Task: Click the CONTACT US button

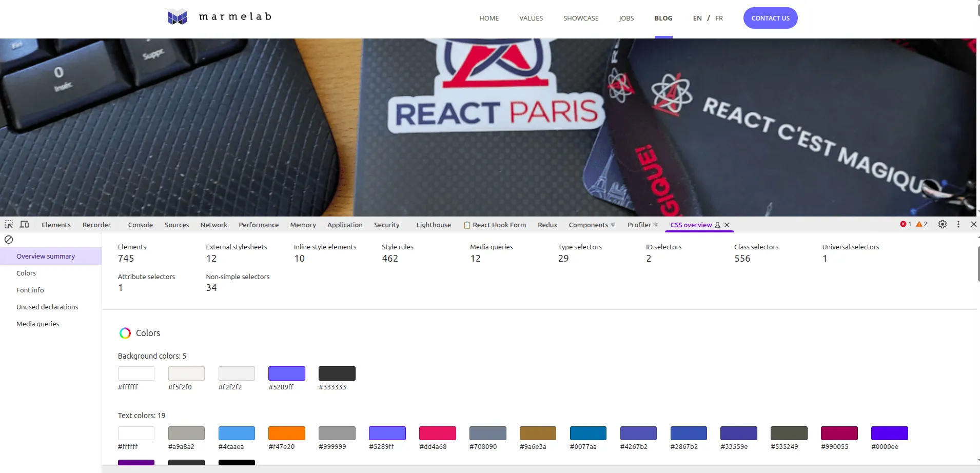Action: 770,17
